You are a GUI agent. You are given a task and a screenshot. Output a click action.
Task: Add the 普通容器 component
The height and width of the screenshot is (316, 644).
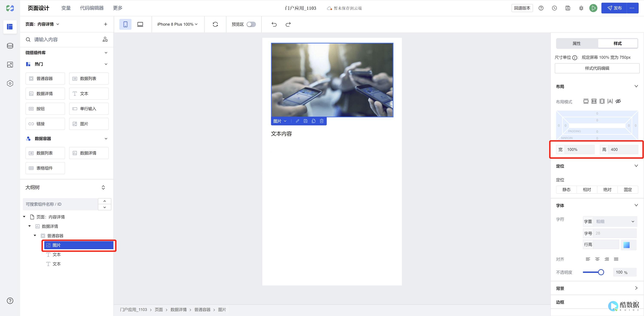coord(45,79)
